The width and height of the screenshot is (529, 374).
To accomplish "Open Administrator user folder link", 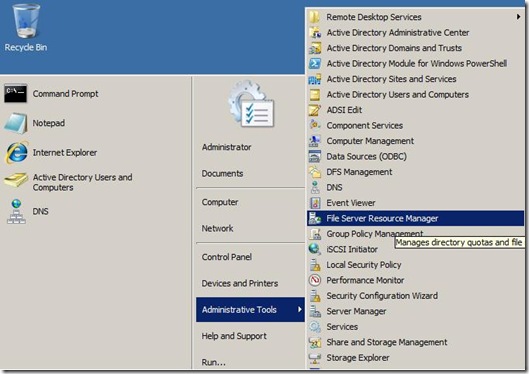I will click(x=226, y=147).
